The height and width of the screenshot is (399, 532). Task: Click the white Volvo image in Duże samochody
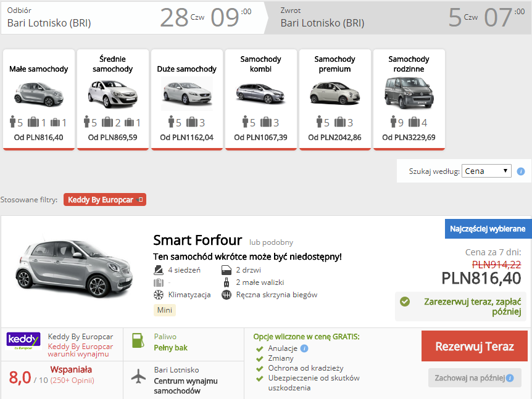[x=187, y=94]
